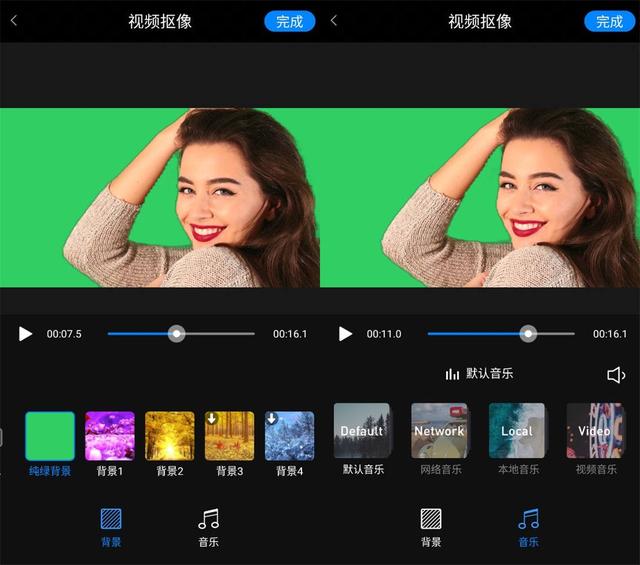The width and height of the screenshot is (640, 565).
Task: Tap the back arrow in left panel
Action: tap(14, 21)
